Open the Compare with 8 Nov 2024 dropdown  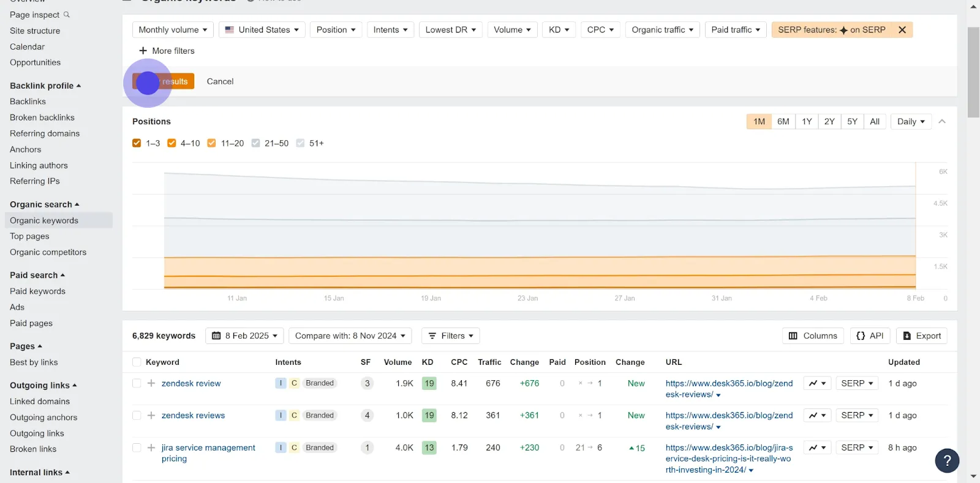pyautogui.click(x=350, y=335)
